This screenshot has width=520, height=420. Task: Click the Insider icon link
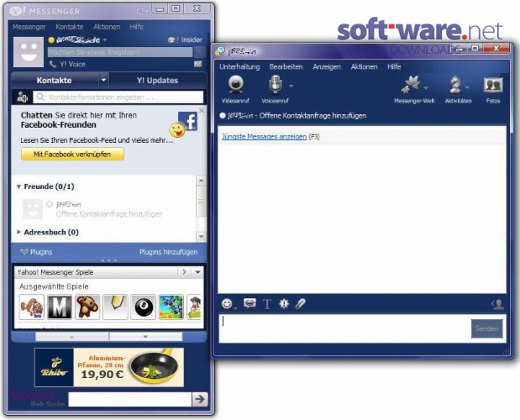click(x=185, y=39)
